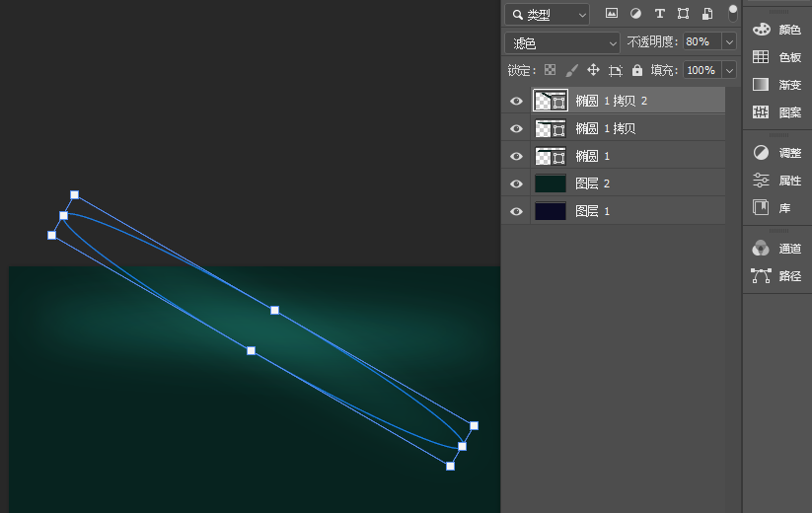Lock position move icon
Screen dimensions: 812x513
(x=594, y=70)
